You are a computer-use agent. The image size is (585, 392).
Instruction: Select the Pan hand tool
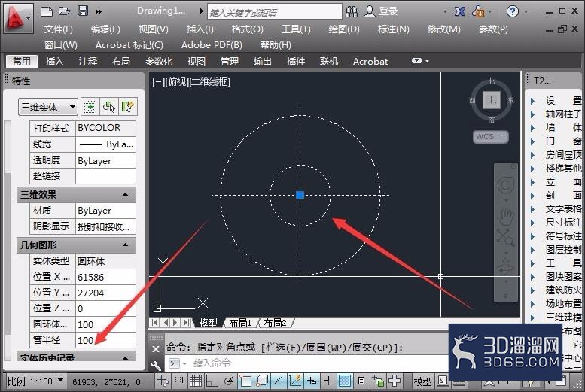(506, 217)
